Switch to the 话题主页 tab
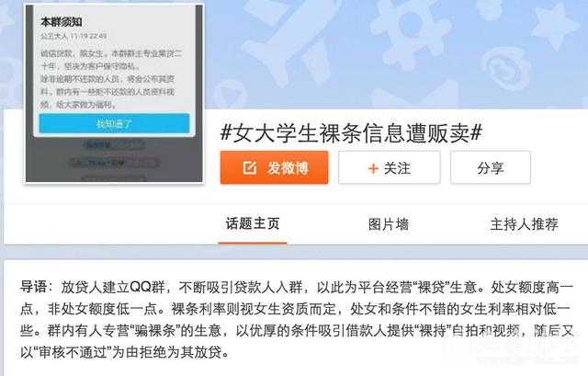Screen dimensions: 588x376 pyautogui.click(x=253, y=223)
